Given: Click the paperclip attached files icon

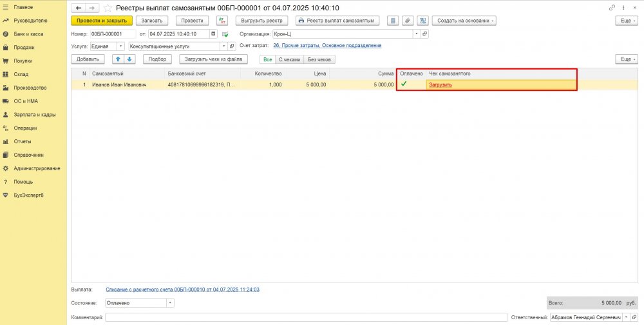Looking at the screenshot, I should (x=408, y=21).
